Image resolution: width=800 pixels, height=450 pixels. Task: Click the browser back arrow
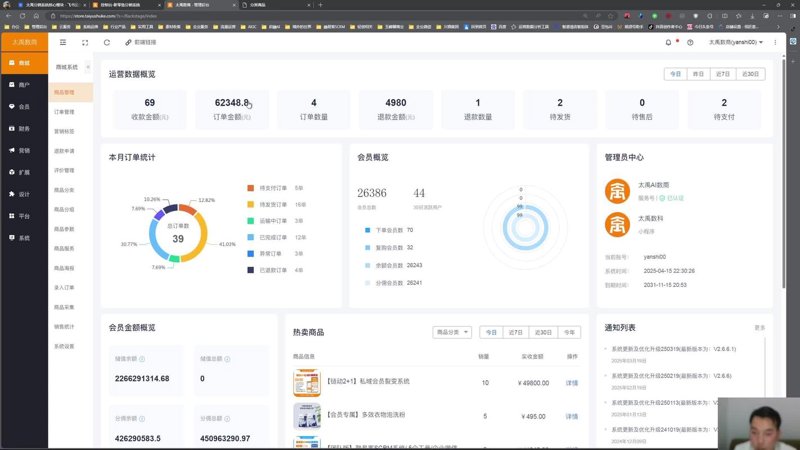(x=9, y=16)
